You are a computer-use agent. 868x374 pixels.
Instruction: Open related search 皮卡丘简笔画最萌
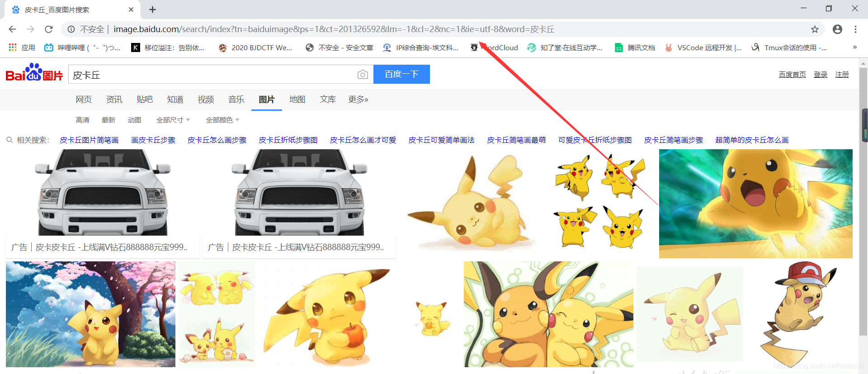point(516,140)
